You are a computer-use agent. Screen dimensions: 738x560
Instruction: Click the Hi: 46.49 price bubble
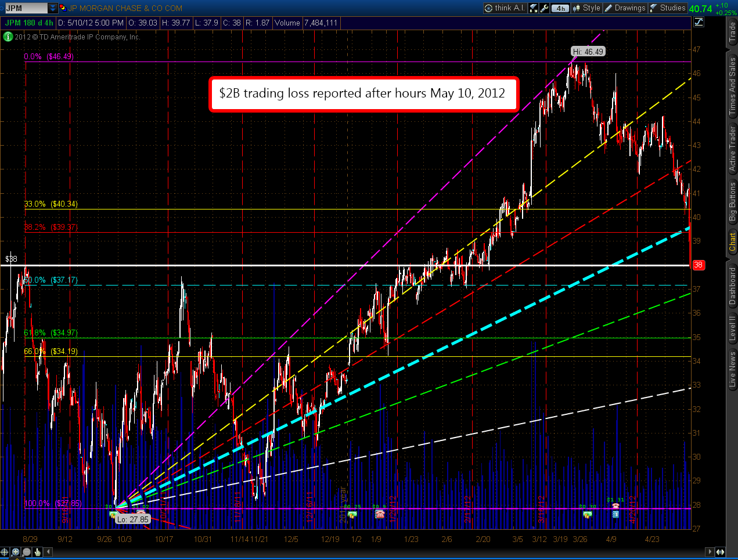click(588, 52)
